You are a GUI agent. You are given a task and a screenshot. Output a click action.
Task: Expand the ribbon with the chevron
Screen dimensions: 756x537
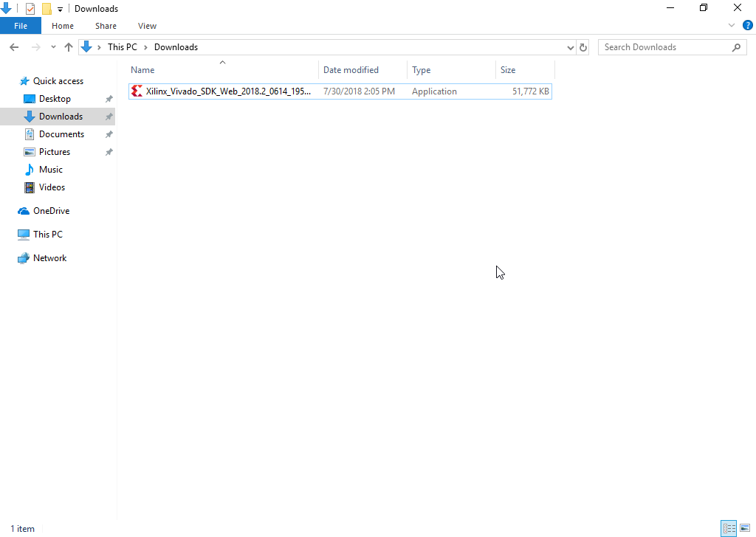pos(732,26)
